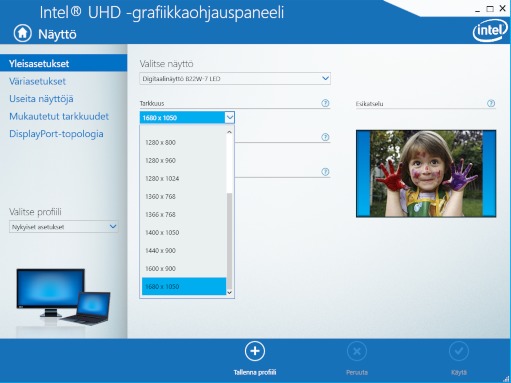This screenshot has width=511, height=383.
Task: Open Väriasetukset in the sidebar
Action: coord(37,81)
